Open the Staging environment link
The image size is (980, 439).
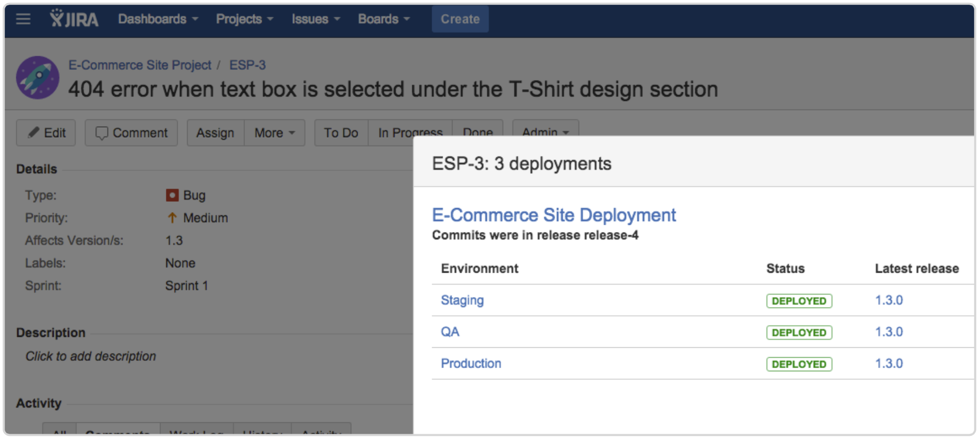(x=462, y=300)
